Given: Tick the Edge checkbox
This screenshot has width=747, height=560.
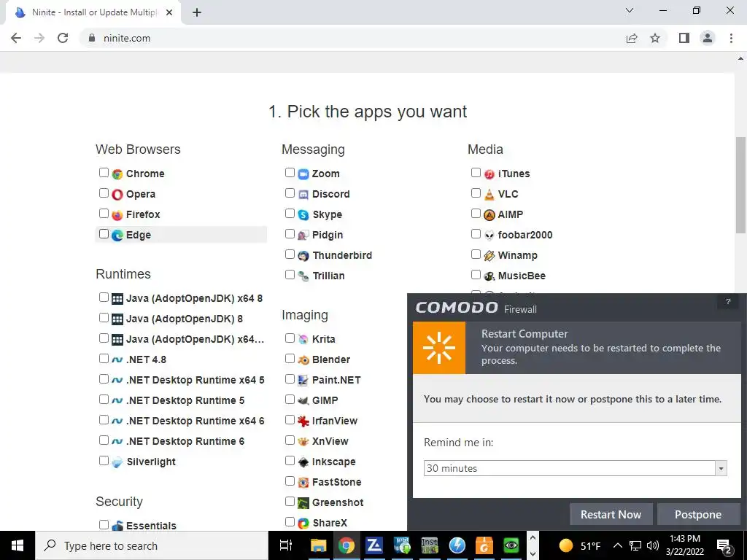Looking at the screenshot, I should point(104,234).
